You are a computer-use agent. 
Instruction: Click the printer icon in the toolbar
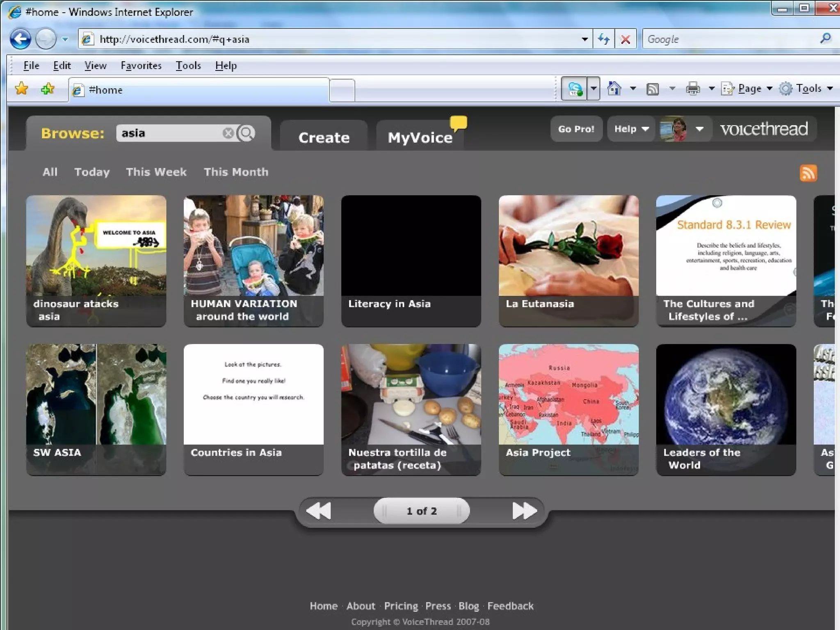tap(693, 89)
